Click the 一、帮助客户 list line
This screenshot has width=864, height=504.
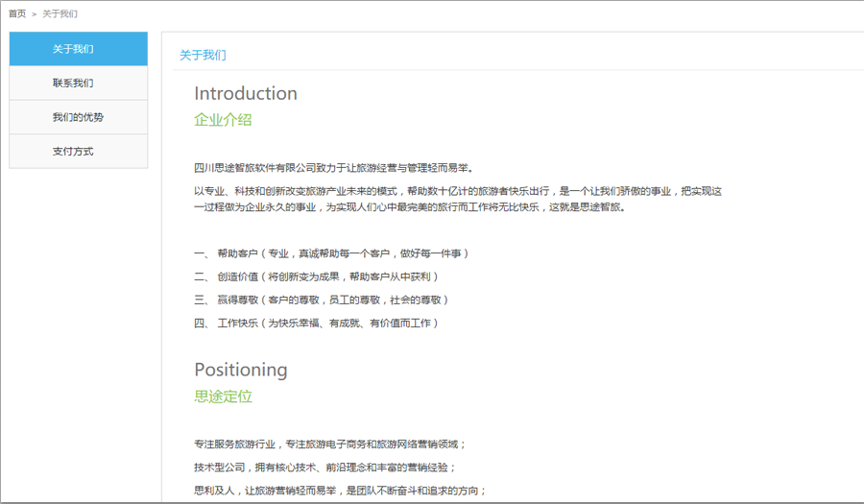tap(331, 253)
